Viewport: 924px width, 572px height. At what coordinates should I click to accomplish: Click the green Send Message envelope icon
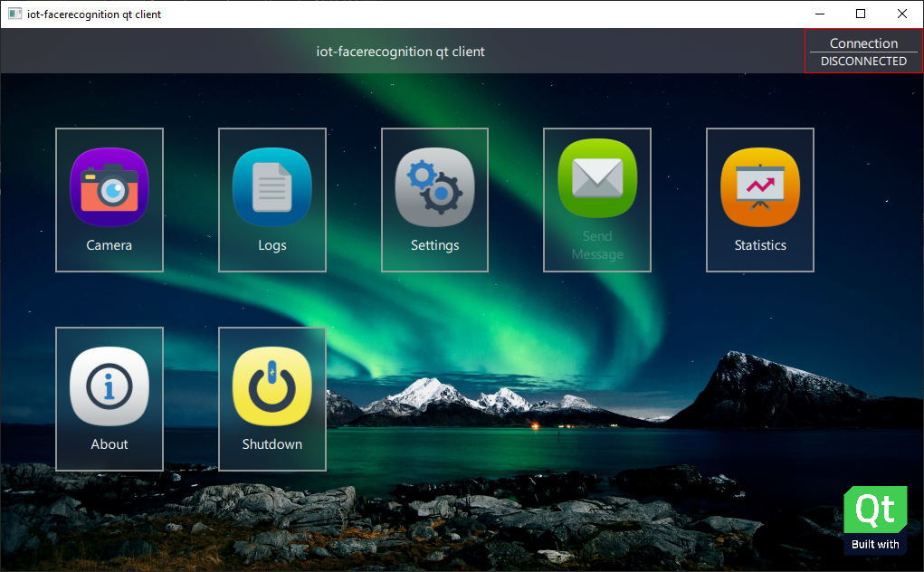coord(597,178)
